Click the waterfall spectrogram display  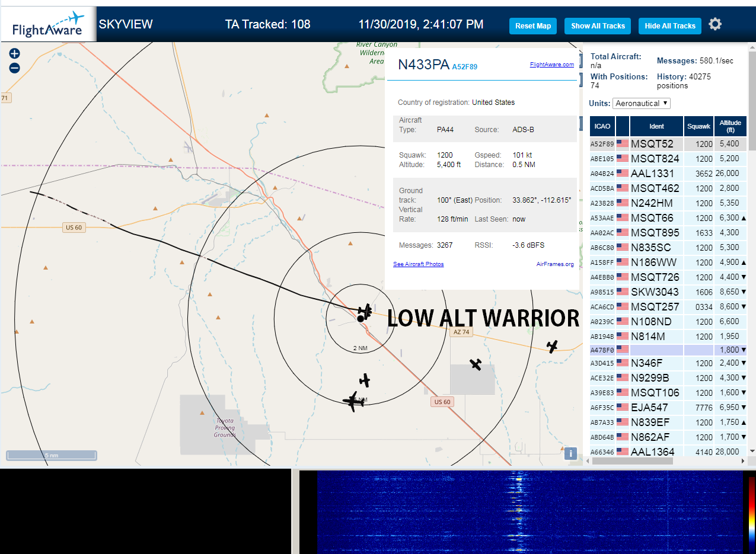[529, 513]
